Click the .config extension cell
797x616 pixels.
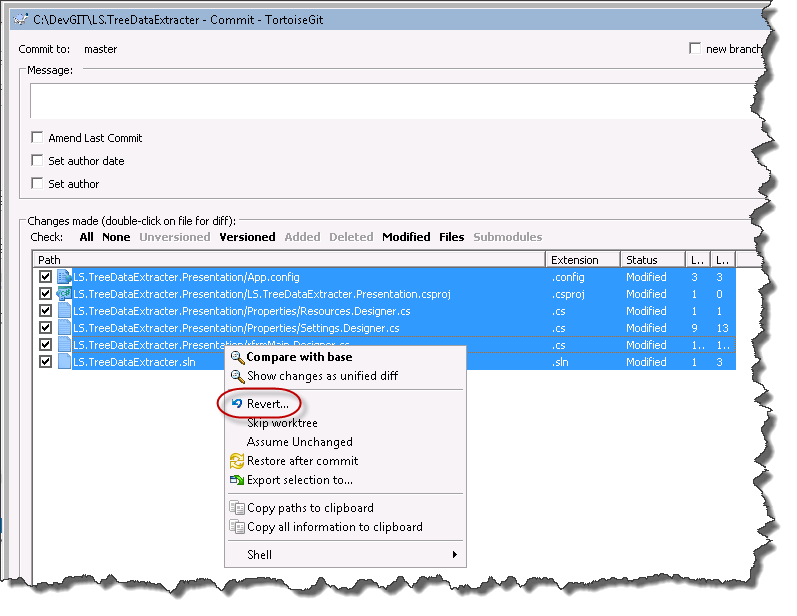(568, 277)
